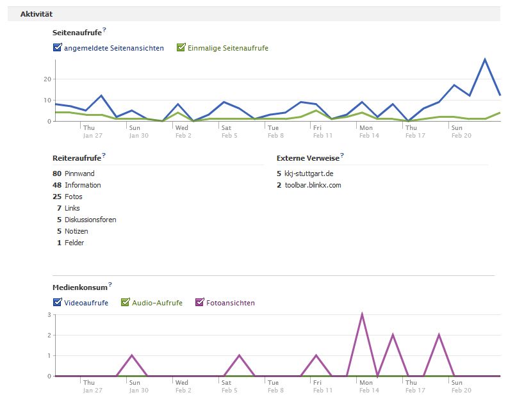The width and height of the screenshot is (508, 420).
Task: Hide Fotoansichten series via checkbox
Action: coord(199,302)
